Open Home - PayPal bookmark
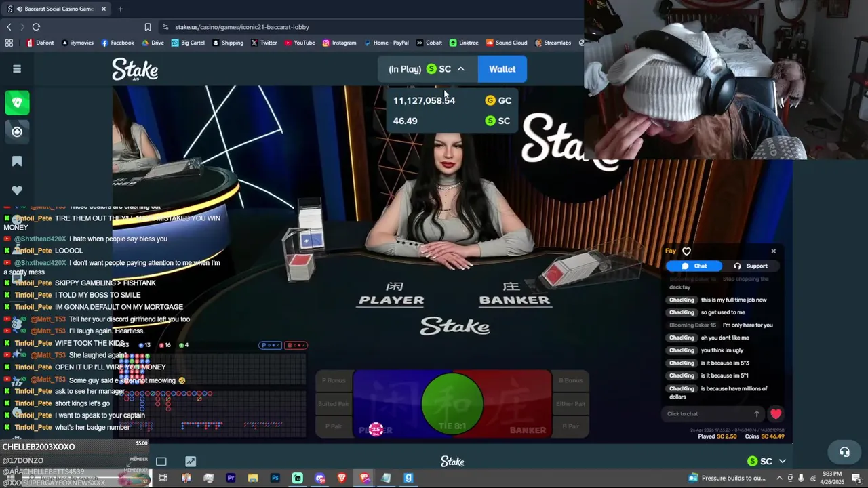The width and height of the screenshot is (868, 488). (x=387, y=43)
